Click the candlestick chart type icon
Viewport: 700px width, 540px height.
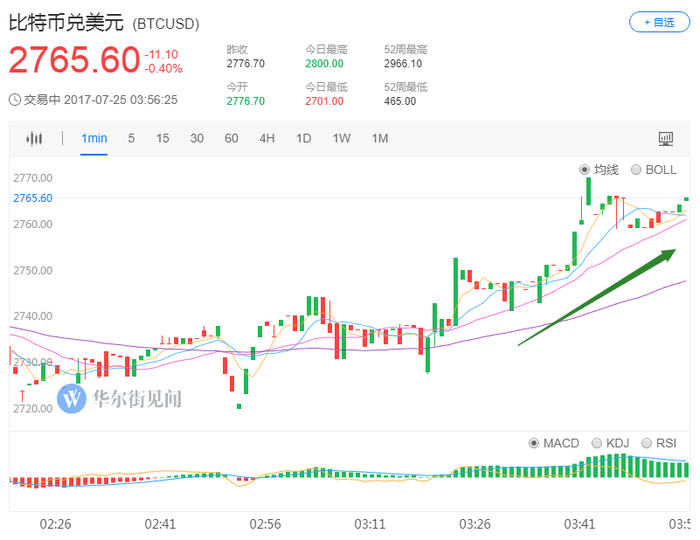(x=35, y=139)
